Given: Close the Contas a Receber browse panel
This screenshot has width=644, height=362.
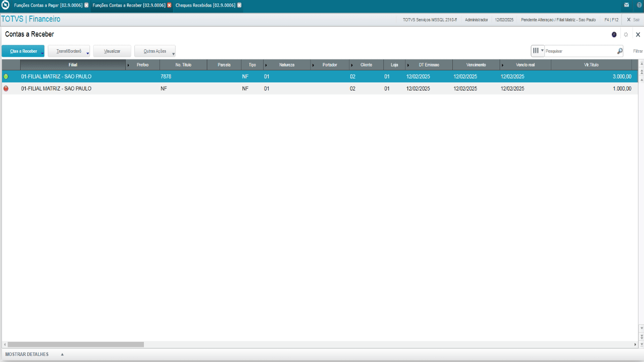Looking at the screenshot, I should (638, 35).
